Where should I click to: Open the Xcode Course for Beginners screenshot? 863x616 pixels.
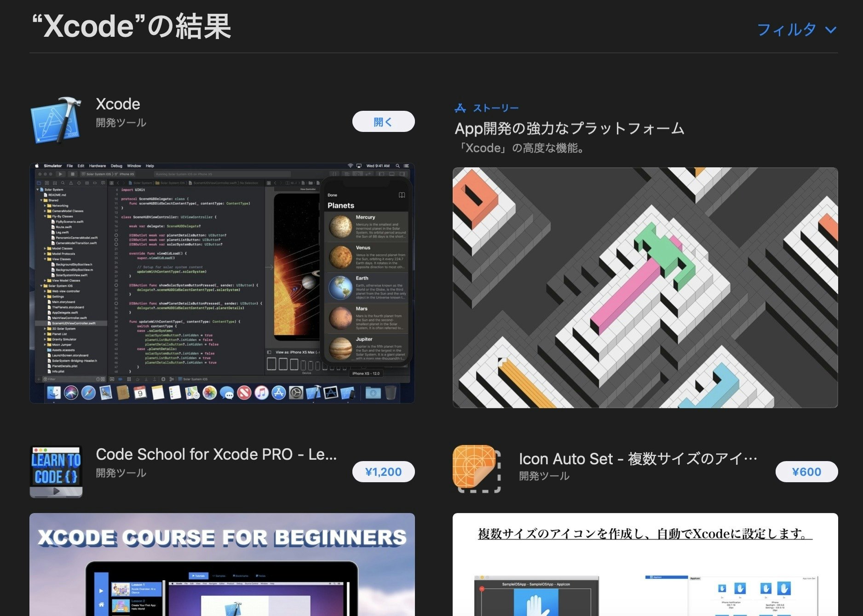(x=222, y=565)
